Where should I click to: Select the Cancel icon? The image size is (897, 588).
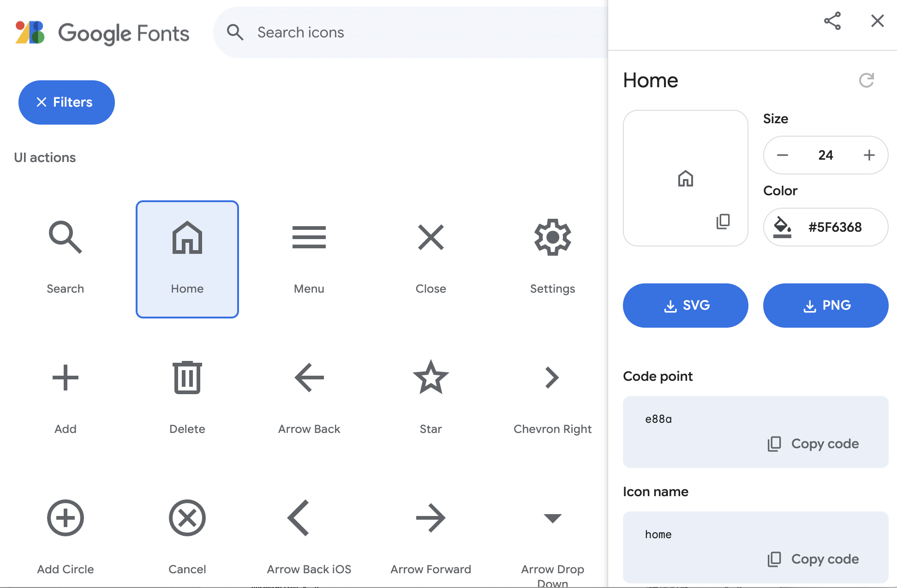187,518
